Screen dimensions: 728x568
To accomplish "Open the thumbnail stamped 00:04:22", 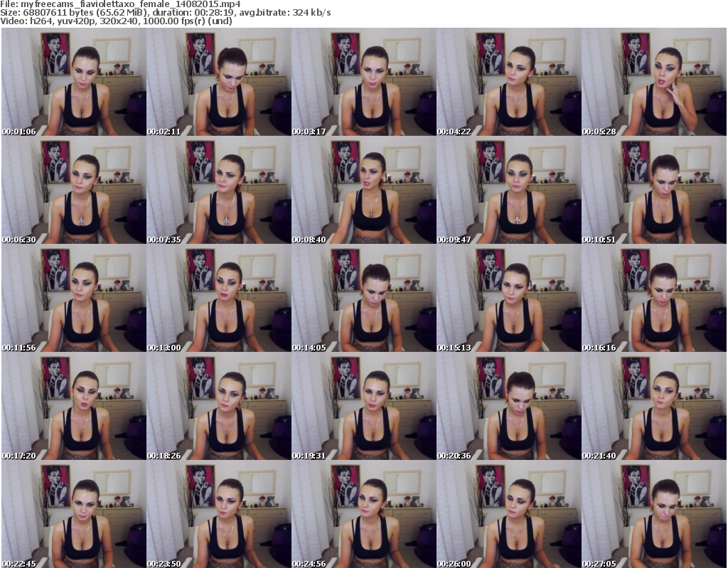I will tap(508, 82).
